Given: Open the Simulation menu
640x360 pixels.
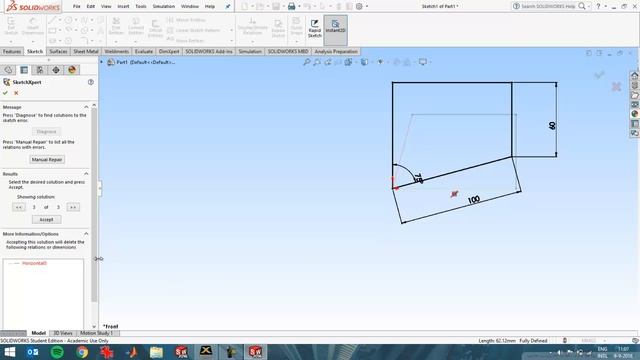Looking at the screenshot, I should pos(163,6).
